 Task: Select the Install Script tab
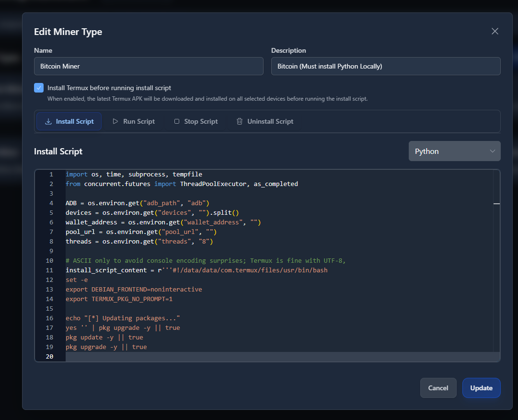pyautogui.click(x=69, y=122)
